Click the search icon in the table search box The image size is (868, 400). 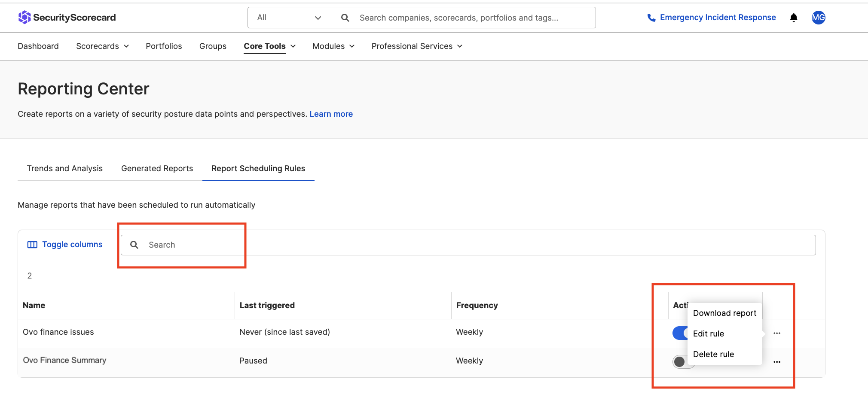pyautogui.click(x=134, y=245)
